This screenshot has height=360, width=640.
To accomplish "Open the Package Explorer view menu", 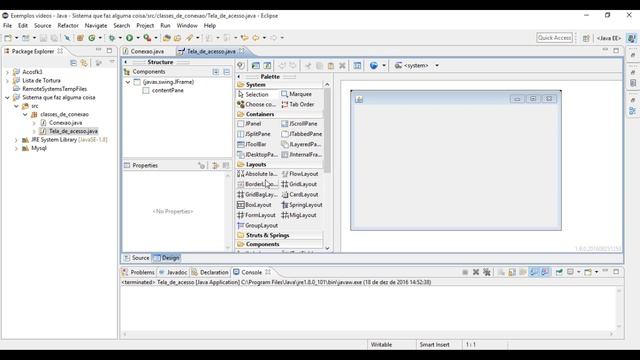I will 112,62.
